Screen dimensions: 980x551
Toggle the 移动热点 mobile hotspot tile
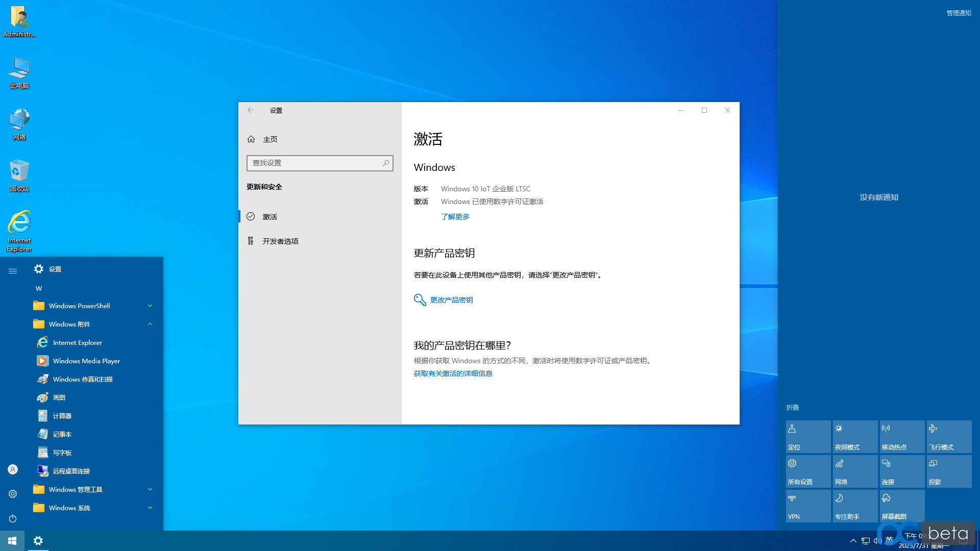(902, 437)
